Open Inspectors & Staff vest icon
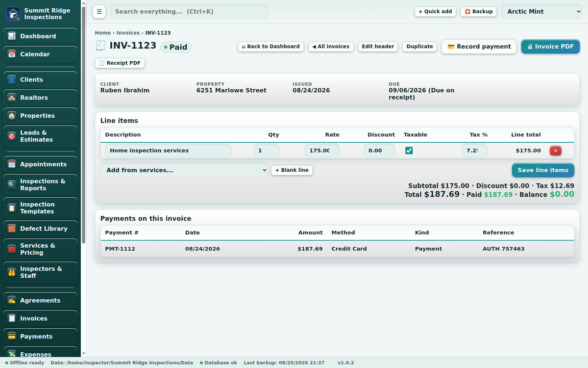 click(12, 272)
